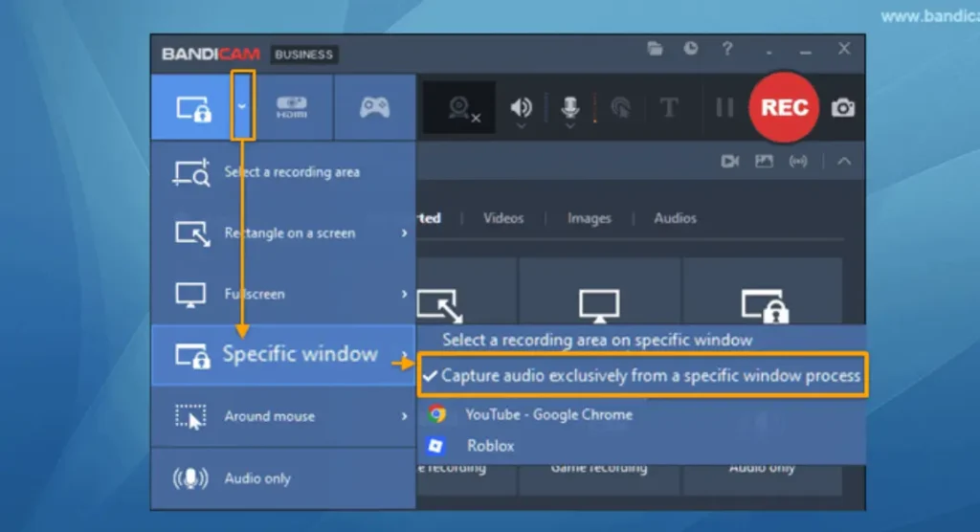This screenshot has width=980, height=532.
Task: Toggle the text overlay T icon
Action: pos(669,107)
